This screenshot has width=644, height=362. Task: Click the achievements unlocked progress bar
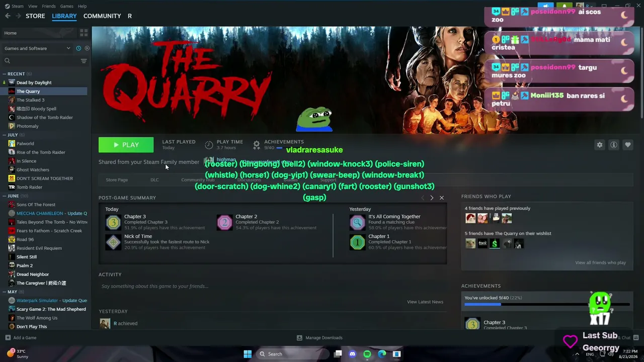pyautogui.click(x=547, y=304)
